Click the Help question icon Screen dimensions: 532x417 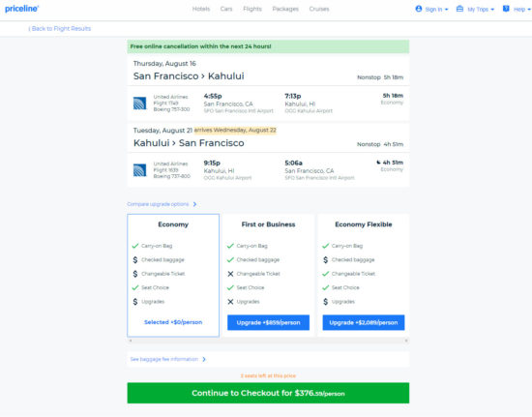click(x=506, y=9)
